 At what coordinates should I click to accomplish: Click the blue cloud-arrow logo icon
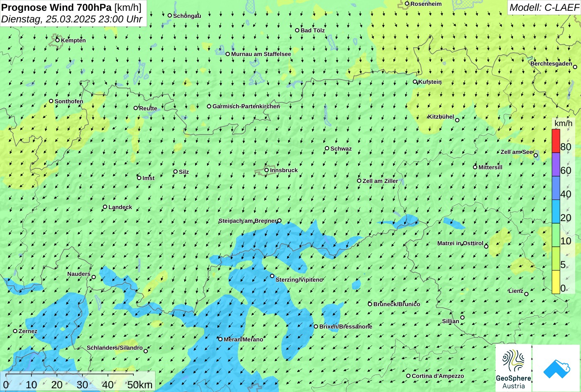coord(557,368)
